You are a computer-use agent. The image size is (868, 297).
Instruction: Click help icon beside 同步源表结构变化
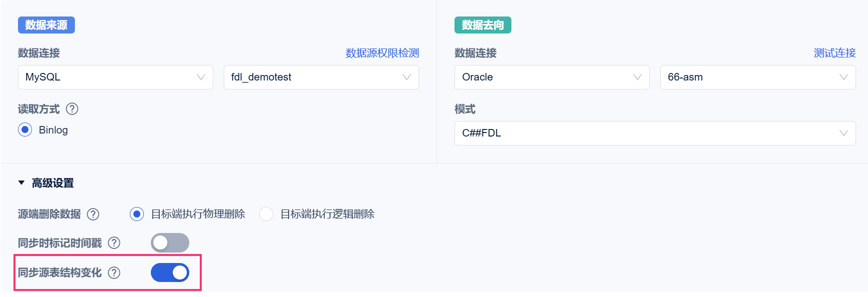click(x=114, y=272)
